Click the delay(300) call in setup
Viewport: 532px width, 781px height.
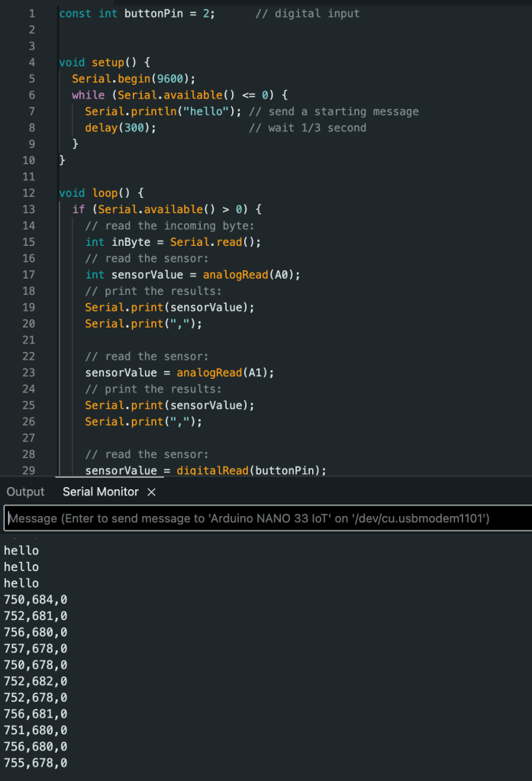coord(120,127)
